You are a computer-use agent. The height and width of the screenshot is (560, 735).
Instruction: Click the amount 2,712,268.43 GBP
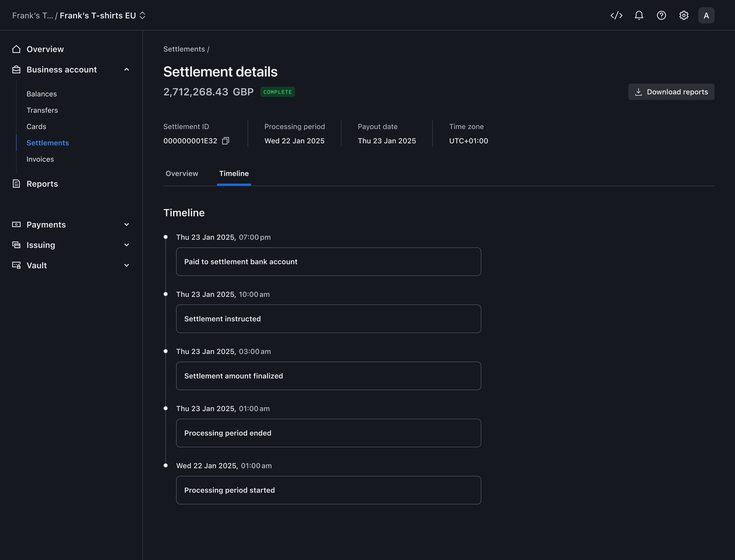point(209,92)
